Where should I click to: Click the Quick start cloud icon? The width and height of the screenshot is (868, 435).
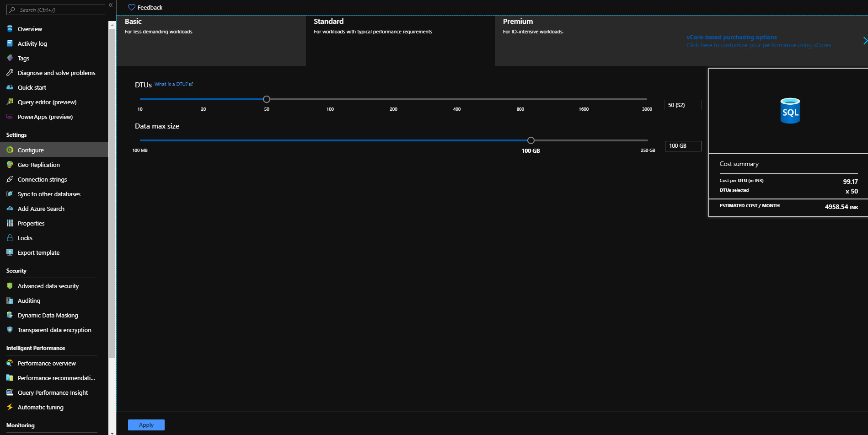coord(10,87)
